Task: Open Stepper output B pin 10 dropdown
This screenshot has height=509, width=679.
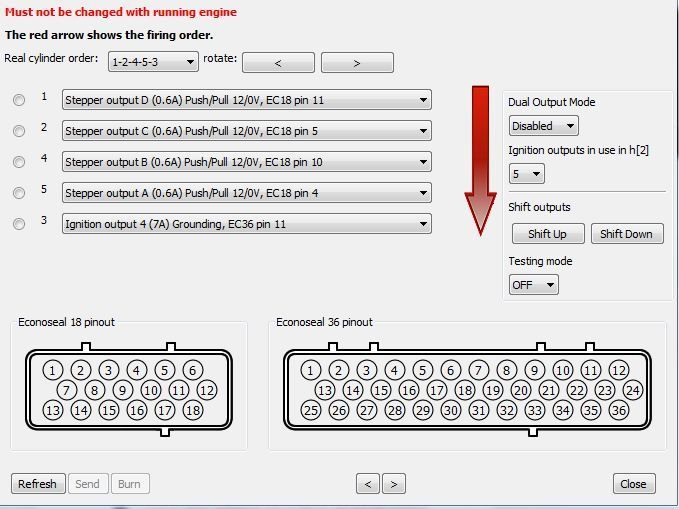Action: point(247,162)
